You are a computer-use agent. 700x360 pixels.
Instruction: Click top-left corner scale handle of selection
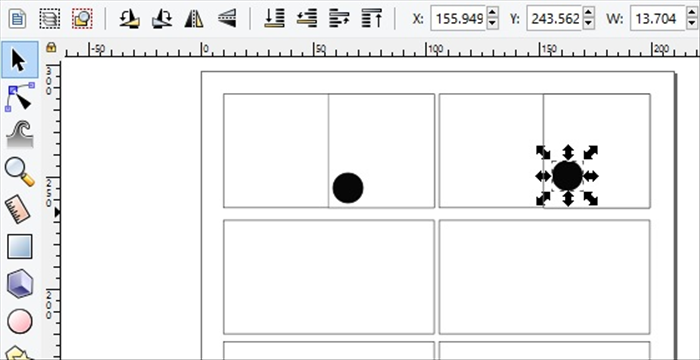543,152
